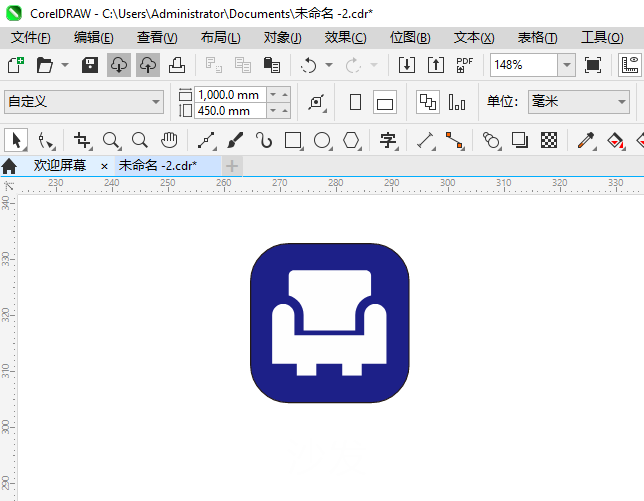Open the 毫米 units dropdown
Image resolution: width=644 pixels, height=501 pixels.
click(579, 101)
